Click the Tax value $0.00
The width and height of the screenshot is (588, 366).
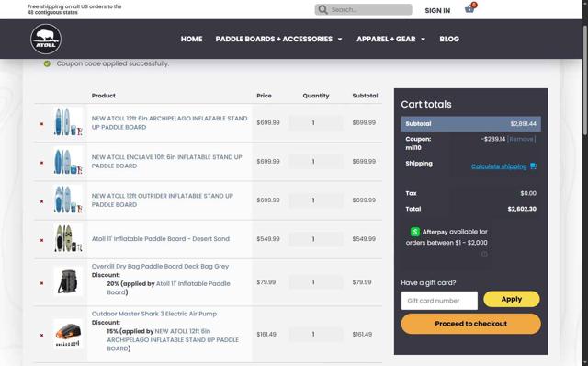(528, 193)
